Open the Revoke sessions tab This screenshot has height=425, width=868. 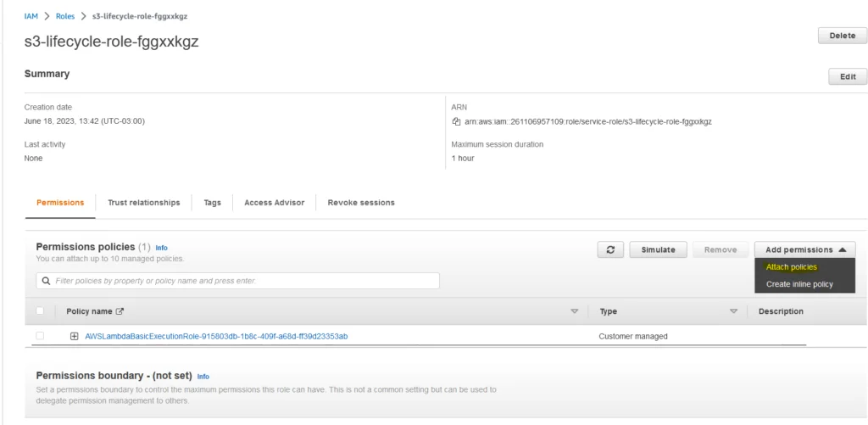click(361, 203)
